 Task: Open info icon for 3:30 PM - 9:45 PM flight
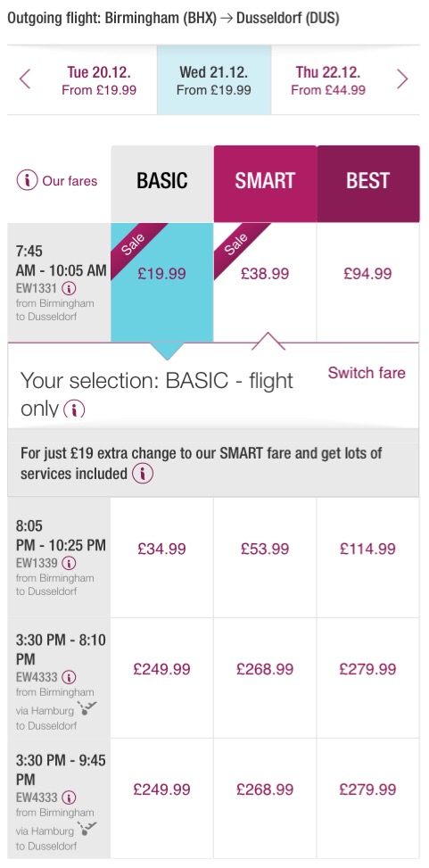pos(70,798)
